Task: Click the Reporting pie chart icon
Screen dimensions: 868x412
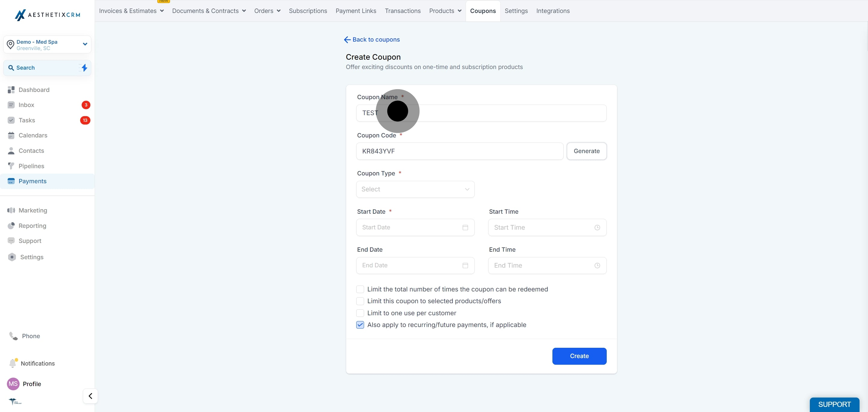Action: click(x=11, y=226)
